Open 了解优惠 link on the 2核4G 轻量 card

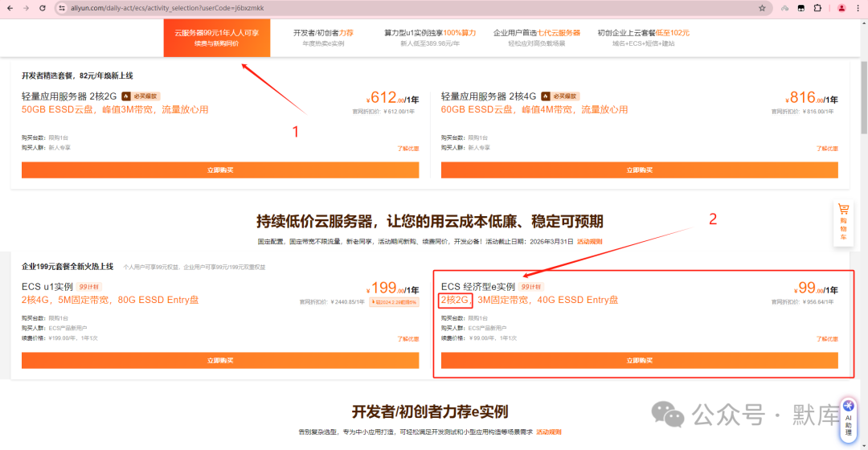(827, 149)
